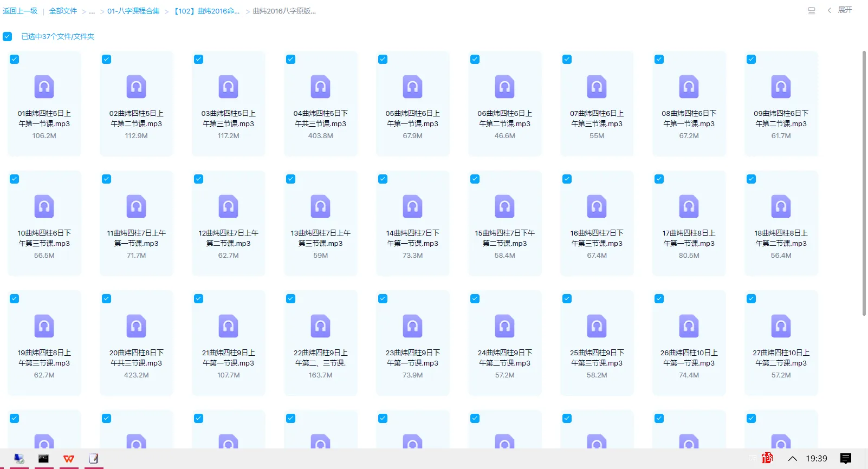Viewport: 868px width, 469px height.
Task: Go to 全部文件 in breadcrumb
Action: click(x=63, y=11)
